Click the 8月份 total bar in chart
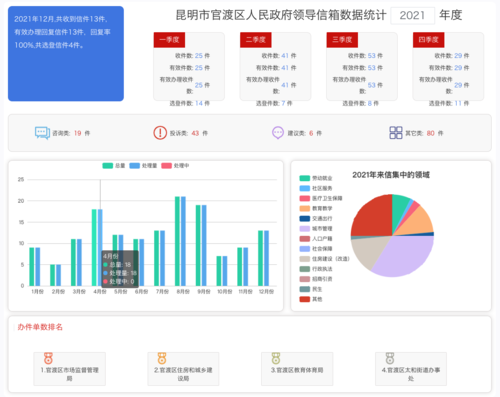Screen dimensions: 500x397 (177, 241)
